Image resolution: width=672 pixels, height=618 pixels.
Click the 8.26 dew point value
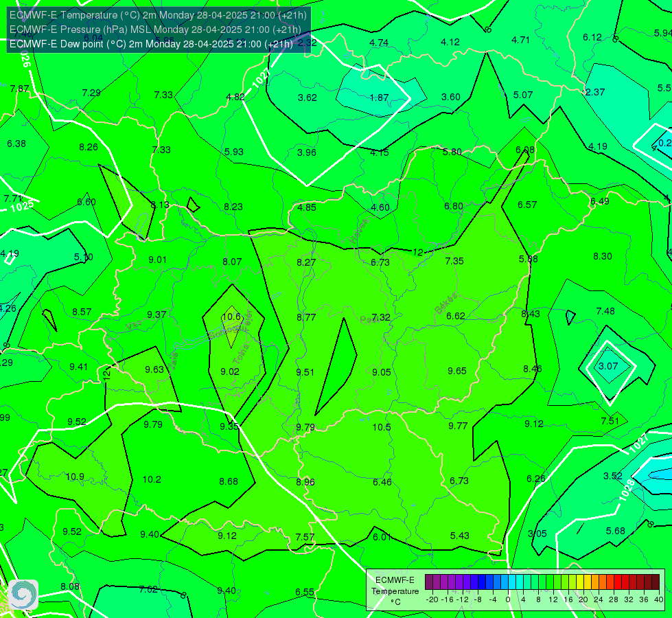tap(89, 147)
